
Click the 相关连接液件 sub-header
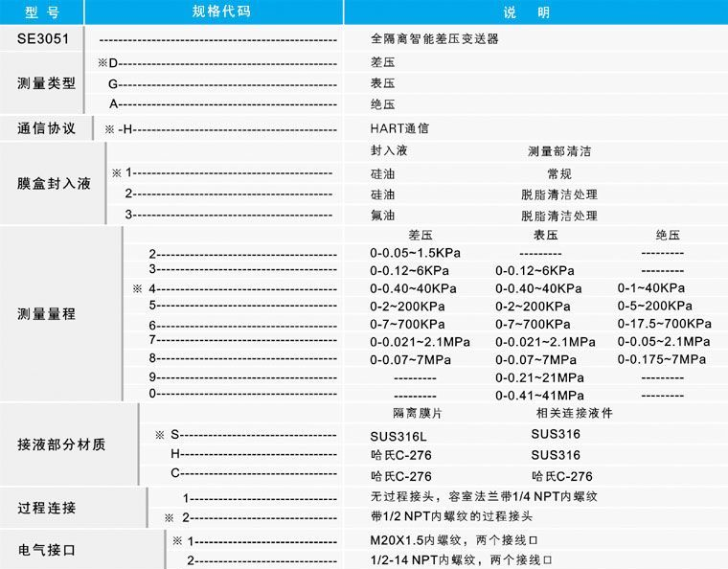click(575, 413)
